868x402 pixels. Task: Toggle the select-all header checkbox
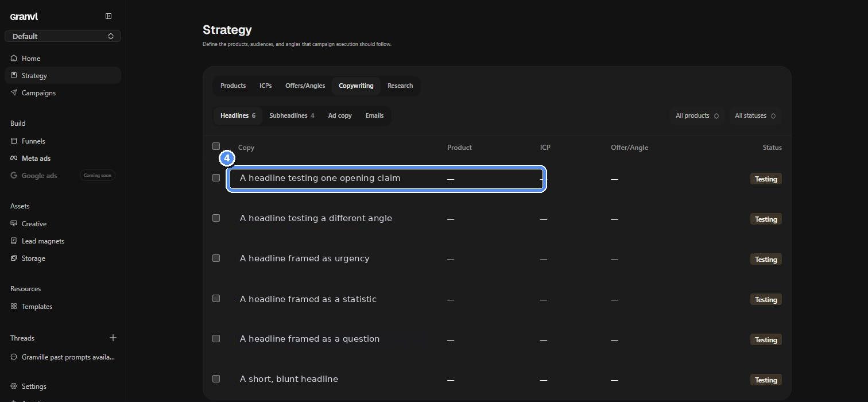tap(216, 146)
